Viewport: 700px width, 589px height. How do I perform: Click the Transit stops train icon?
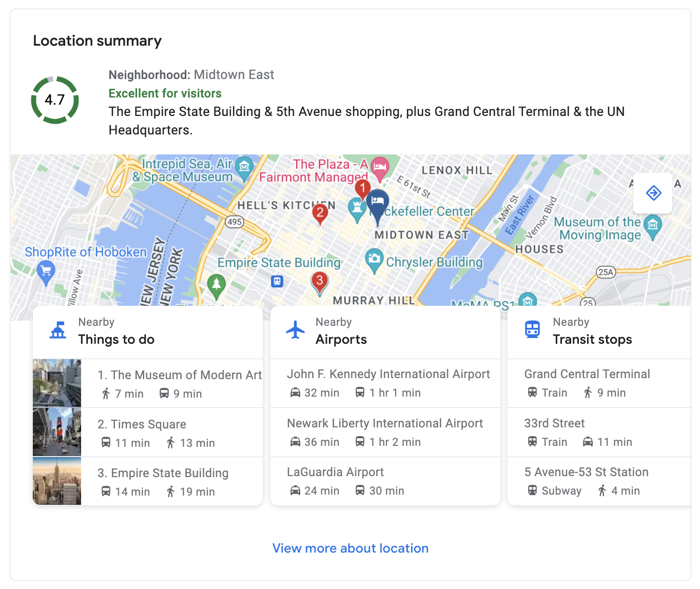532,329
